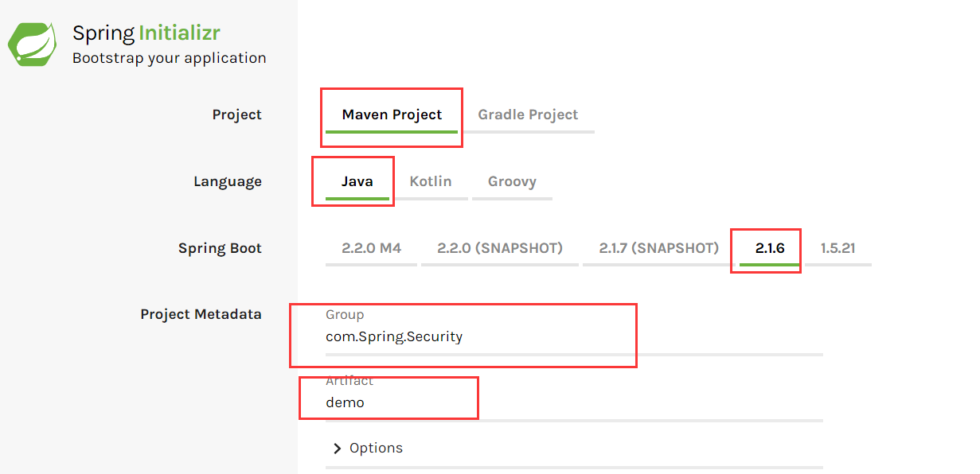980x474 pixels.
Task: Pick Groovy as the language
Action: pos(512,182)
